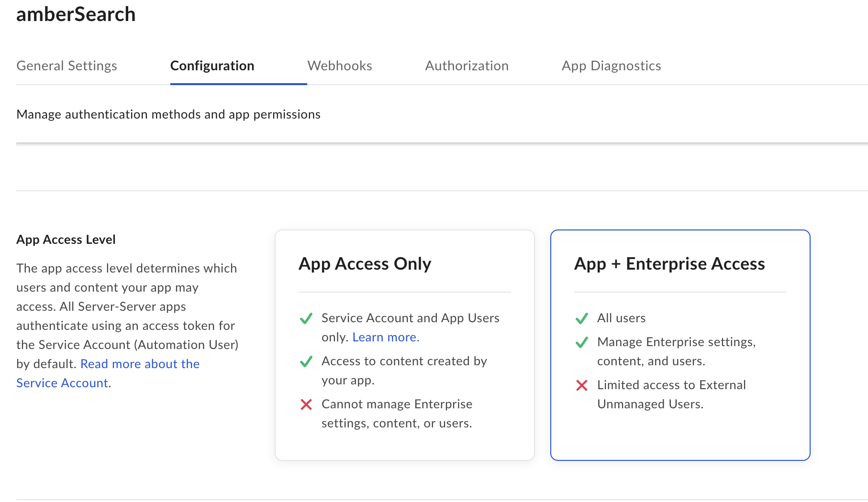Select the Configuration tab
The width and height of the screenshot is (868, 502).
point(212,65)
